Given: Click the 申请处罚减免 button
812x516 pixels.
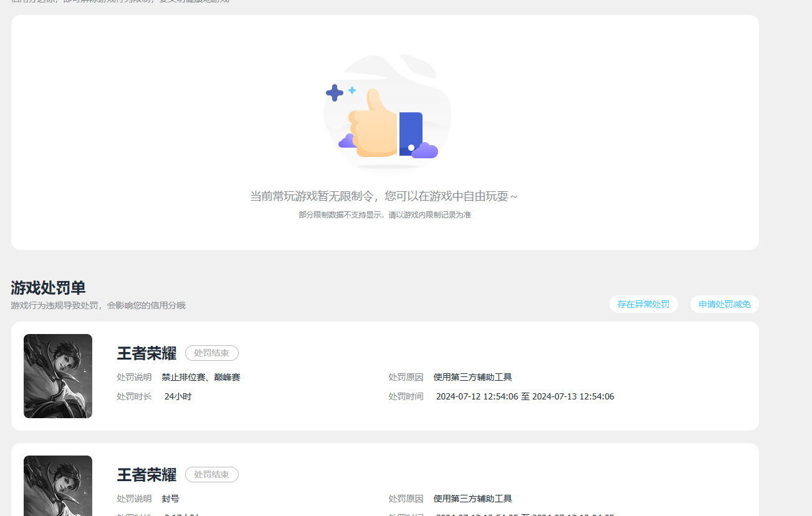Looking at the screenshot, I should coord(724,304).
